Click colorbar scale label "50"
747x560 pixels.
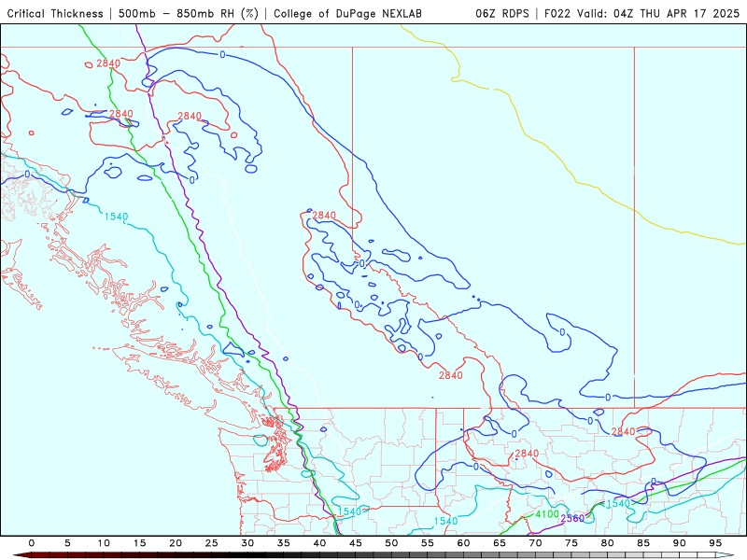point(391,543)
